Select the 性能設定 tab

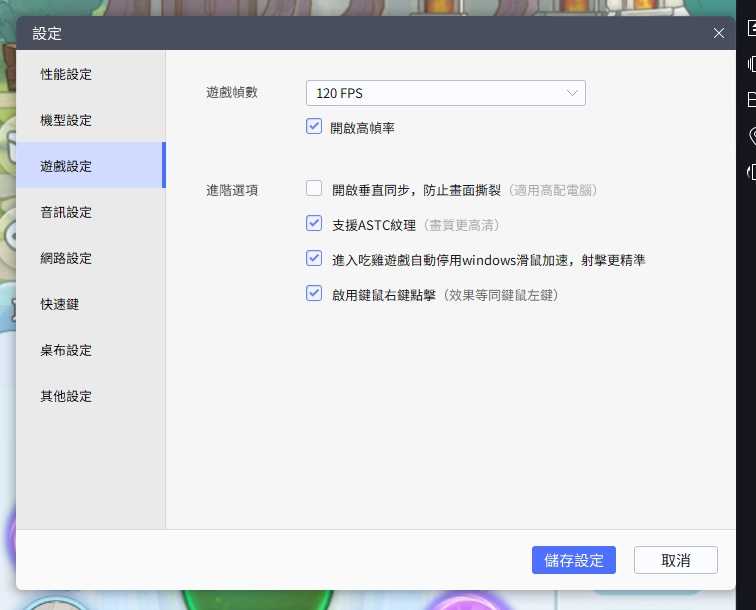tap(91, 74)
